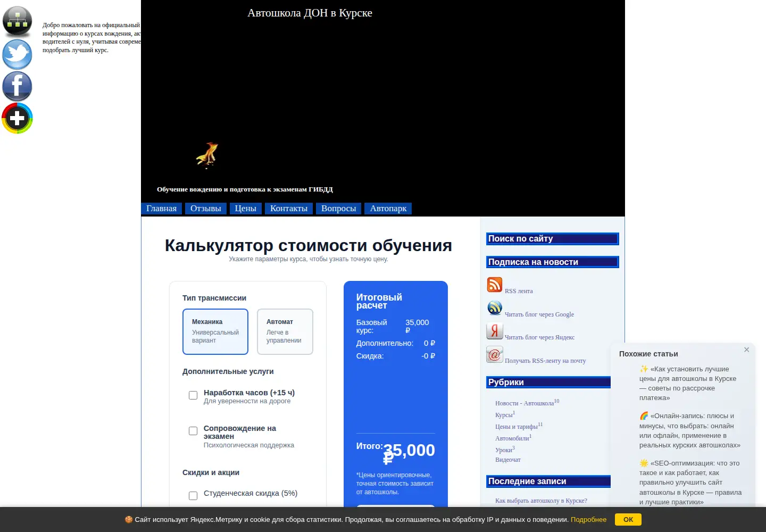Screen dimensions: 766x532
Task: Click the site title 'Автошкола ДОН в Курске'
Action: [310, 13]
